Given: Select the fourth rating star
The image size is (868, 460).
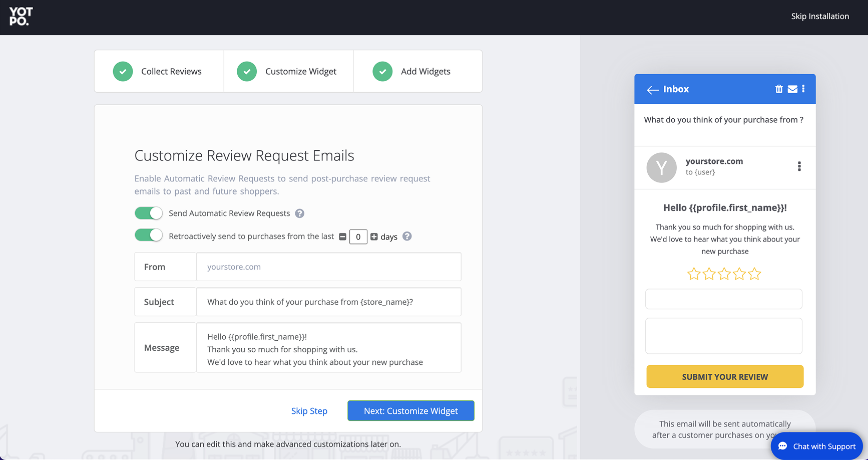Looking at the screenshot, I should tap(739, 274).
